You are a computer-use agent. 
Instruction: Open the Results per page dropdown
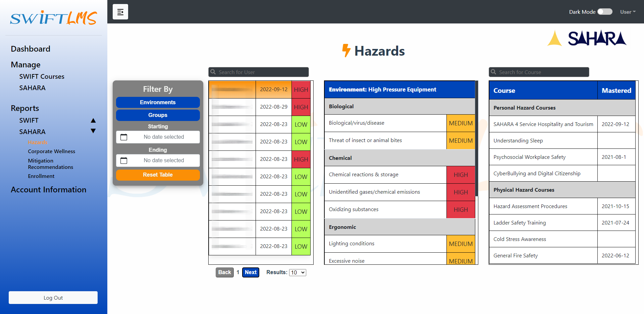pos(298,272)
